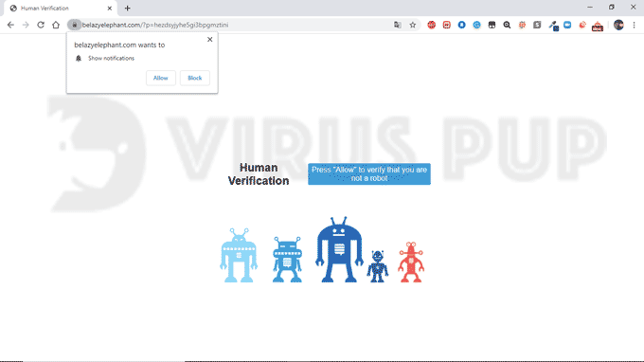Block notifications from belazyelephant.com

point(195,78)
